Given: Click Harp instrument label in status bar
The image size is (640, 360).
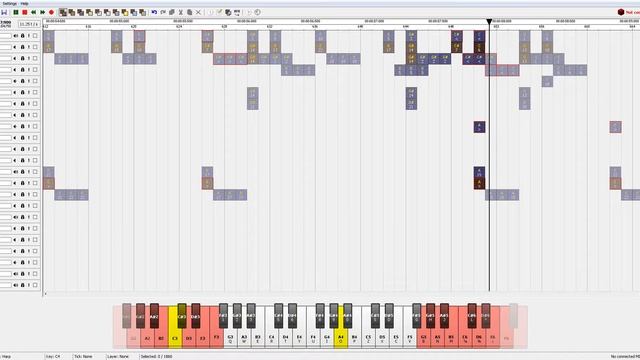Looking at the screenshot, I should tap(6, 356).
